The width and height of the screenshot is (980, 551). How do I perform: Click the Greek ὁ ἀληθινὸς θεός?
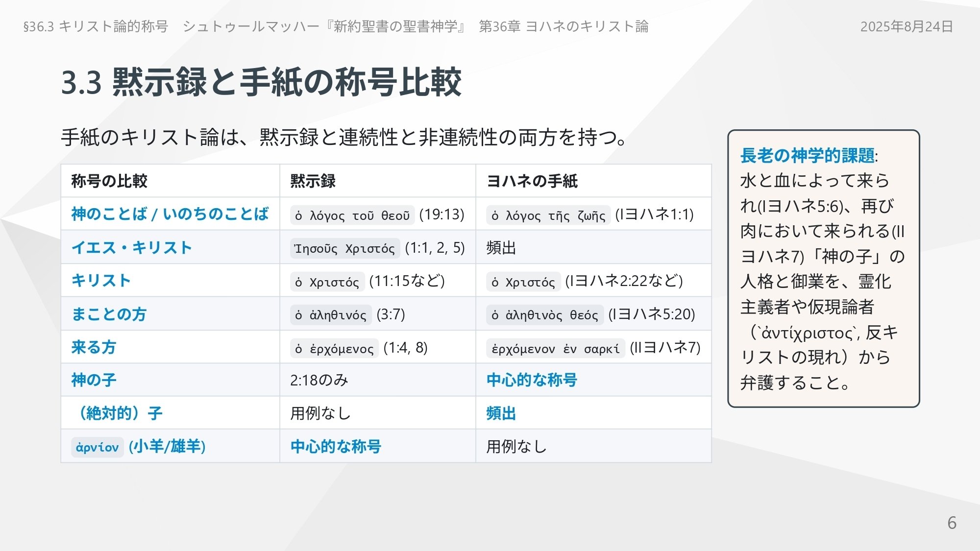[x=545, y=315]
